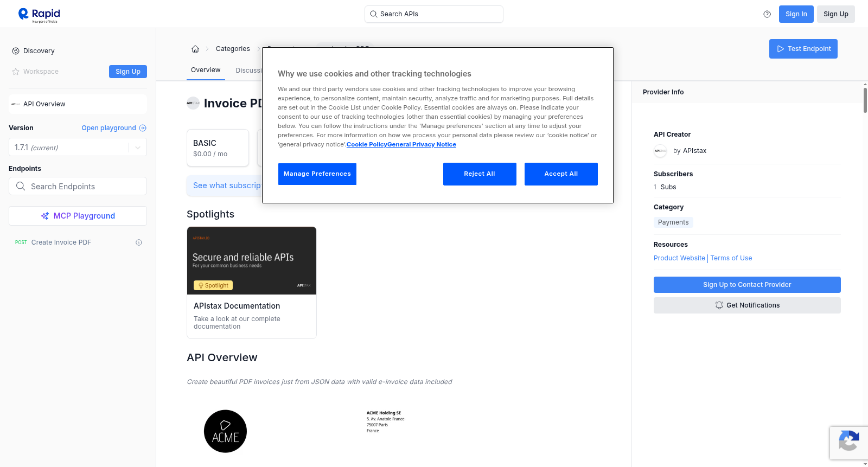Screen dimensions: 868x467
Task: Open the Discovery menu item
Action: pos(39,51)
